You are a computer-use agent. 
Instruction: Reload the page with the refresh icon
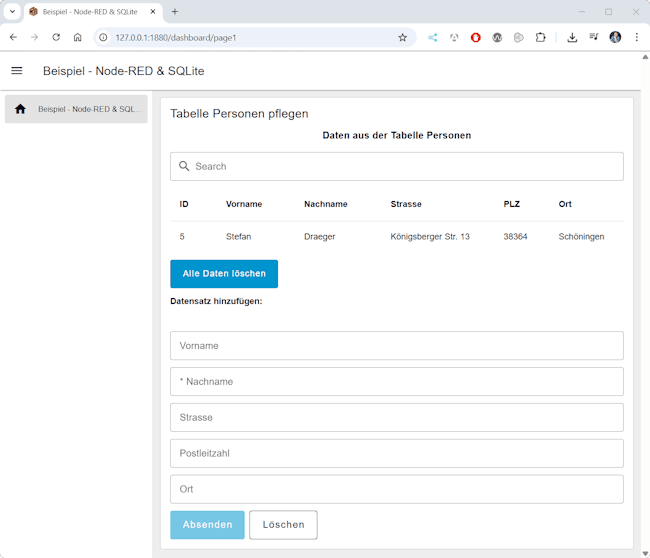pyautogui.click(x=56, y=37)
